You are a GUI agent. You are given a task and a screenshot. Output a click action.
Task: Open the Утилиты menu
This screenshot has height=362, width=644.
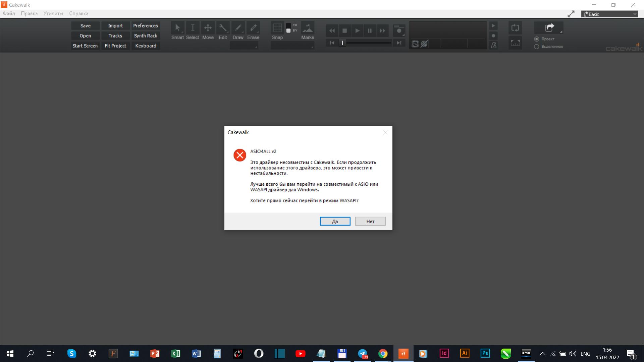pyautogui.click(x=53, y=13)
